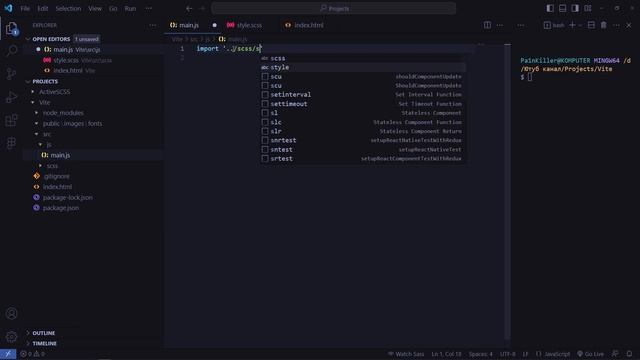Collapse the public/images/fonts folder
Screen dimensions: 640x360
point(72,123)
